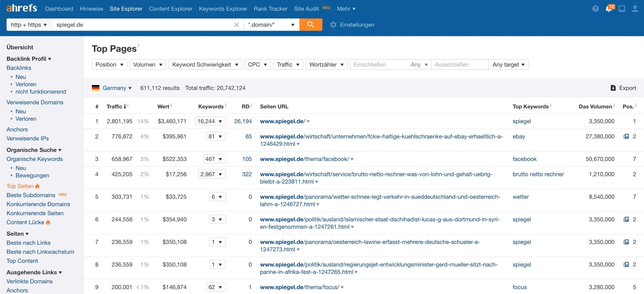Screen dimensions: 644x294
Task: Click the ahrefs logo
Action: pos(21,8)
